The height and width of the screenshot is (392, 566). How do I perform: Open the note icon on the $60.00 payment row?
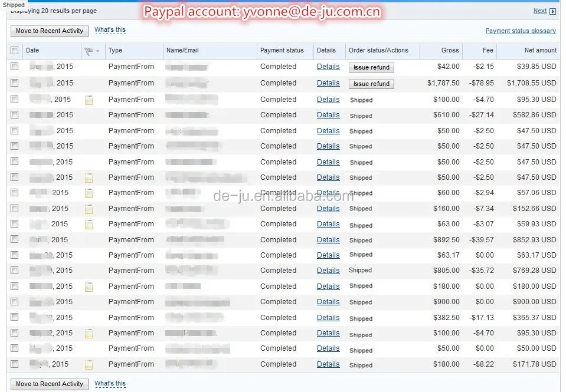[89, 193]
